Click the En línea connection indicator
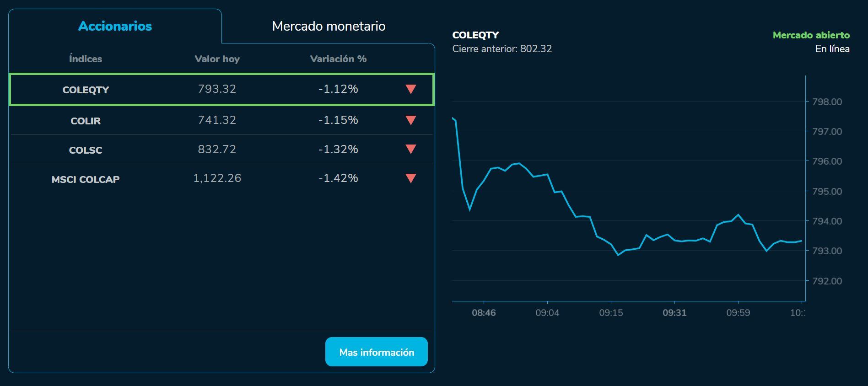868x386 pixels. 832,49
